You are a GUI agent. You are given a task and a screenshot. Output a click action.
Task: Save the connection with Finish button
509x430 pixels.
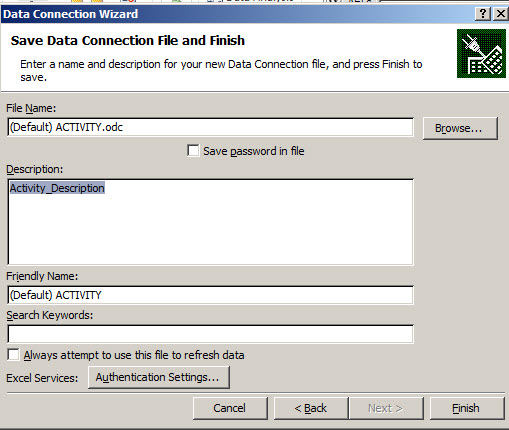tap(467, 408)
